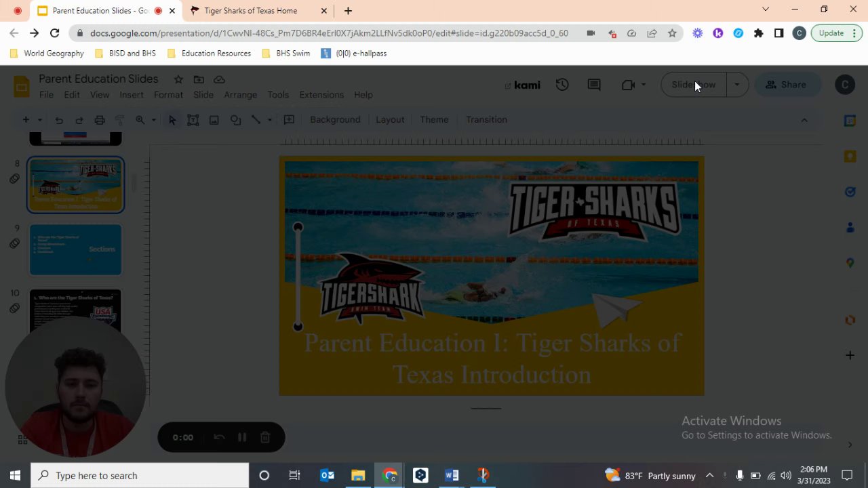Select the Text box tool
The image size is (868, 488).
tap(193, 120)
